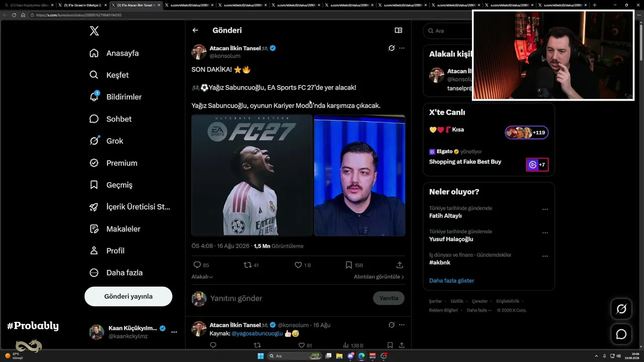
Task: Open the #akbnk trending topic
Action: 440,262
